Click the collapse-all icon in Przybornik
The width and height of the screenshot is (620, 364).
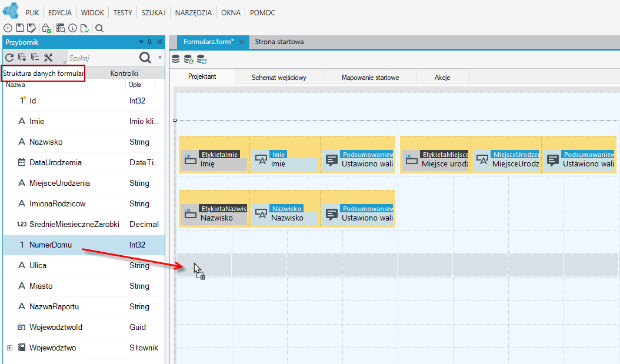35,58
